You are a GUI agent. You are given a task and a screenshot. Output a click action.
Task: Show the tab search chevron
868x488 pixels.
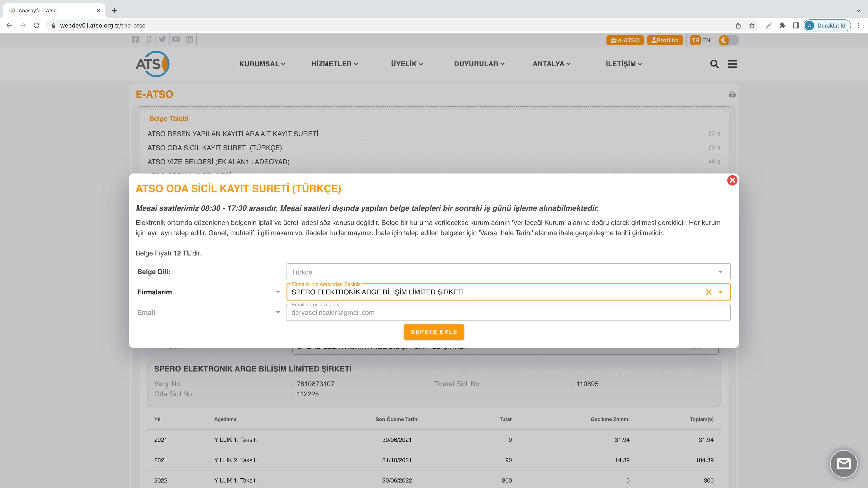click(859, 10)
